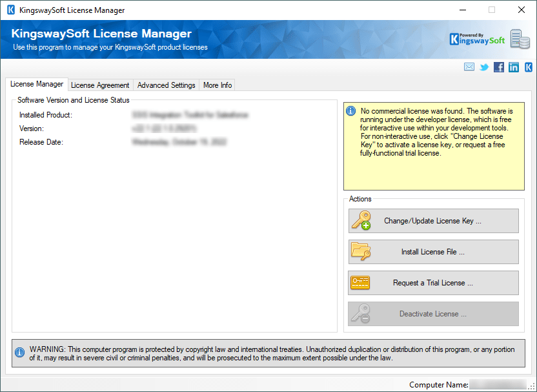Click the info icon beside the copyright warning
The height and width of the screenshot is (392, 537).
click(x=19, y=352)
